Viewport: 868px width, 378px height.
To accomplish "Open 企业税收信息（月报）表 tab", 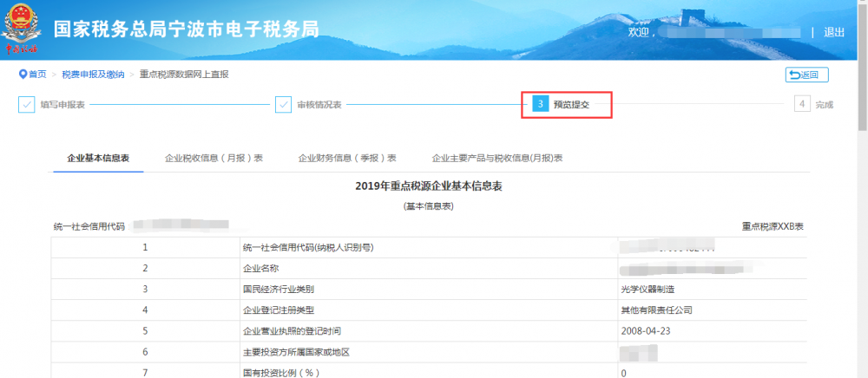I will (x=214, y=159).
